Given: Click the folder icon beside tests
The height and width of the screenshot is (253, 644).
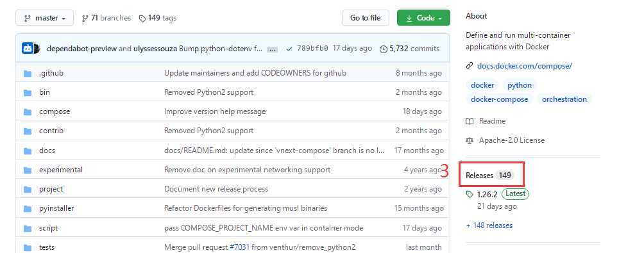Looking at the screenshot, I should click(28, 248).
